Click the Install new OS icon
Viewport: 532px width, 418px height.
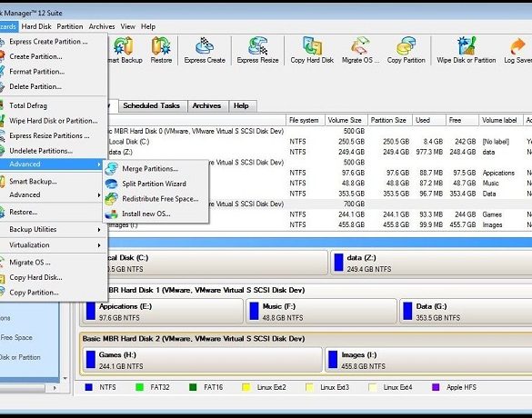coord(111,214)
